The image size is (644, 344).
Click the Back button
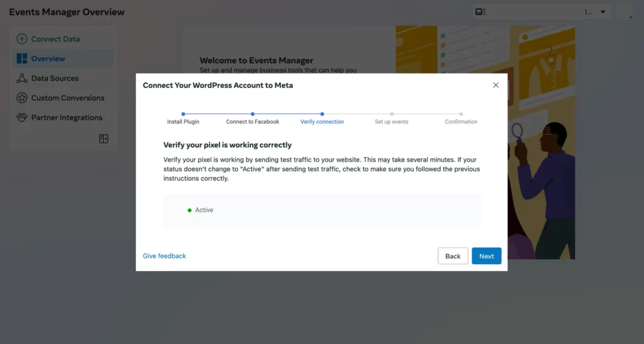[x=453, y=256]
